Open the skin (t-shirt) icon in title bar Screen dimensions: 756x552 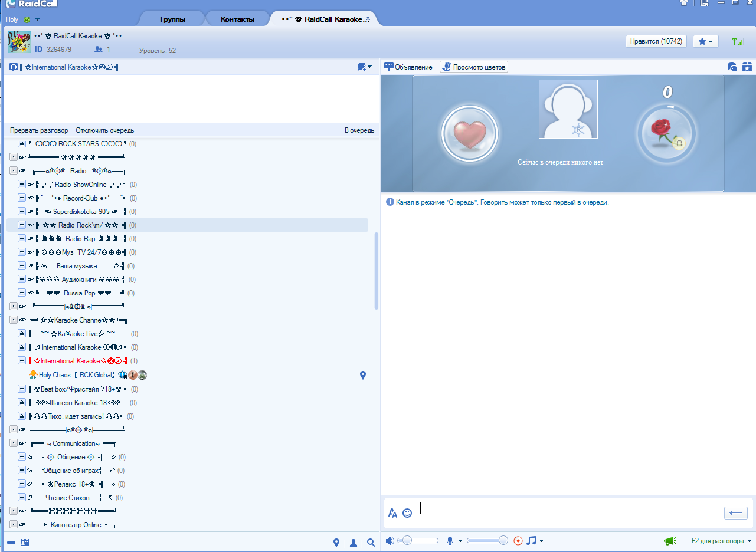click(684, 3)
